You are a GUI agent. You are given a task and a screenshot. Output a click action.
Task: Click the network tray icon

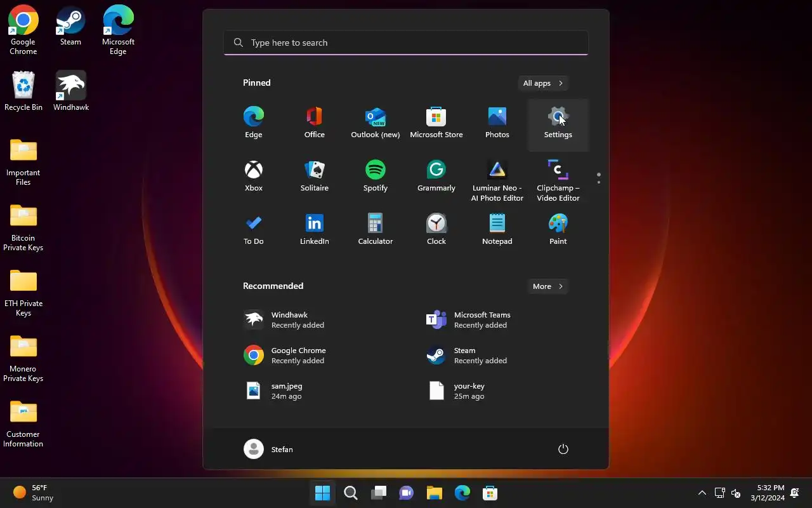(x=720, y=493)
